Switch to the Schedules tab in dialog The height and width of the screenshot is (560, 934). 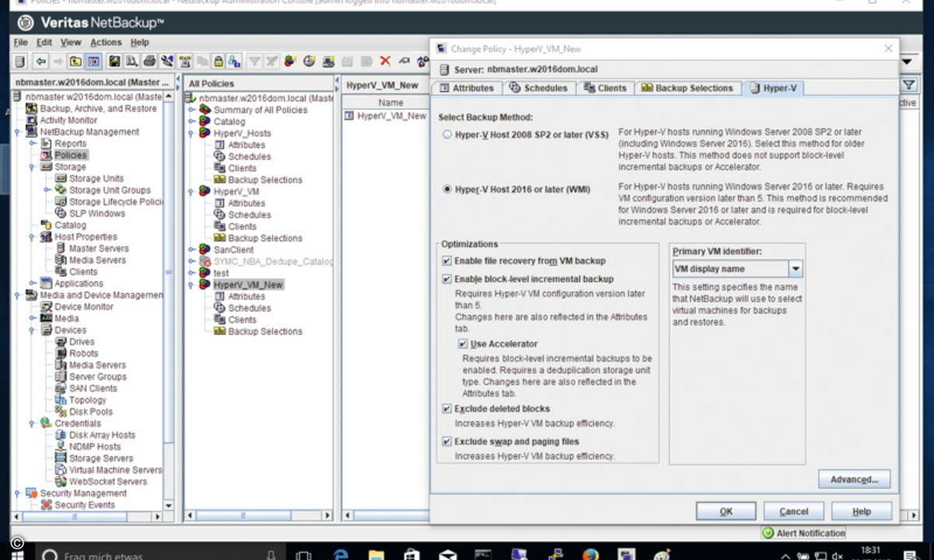pyautogui.click(x=539, y=88)
